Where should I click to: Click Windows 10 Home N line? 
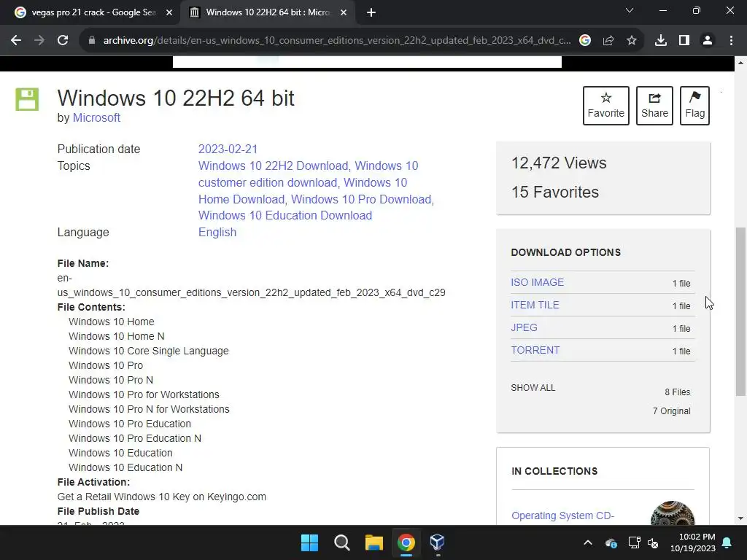[116, 336]
